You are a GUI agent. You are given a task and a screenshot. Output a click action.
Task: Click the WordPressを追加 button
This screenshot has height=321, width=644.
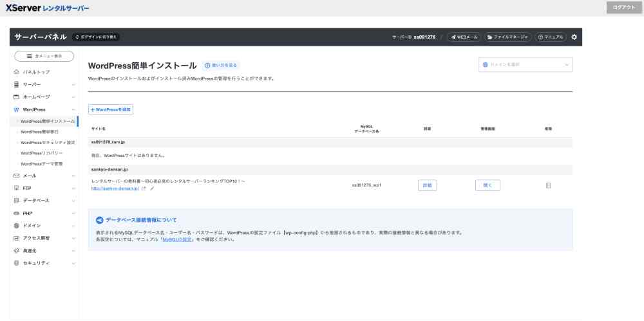pyautogui.click(x=111, y=110)
